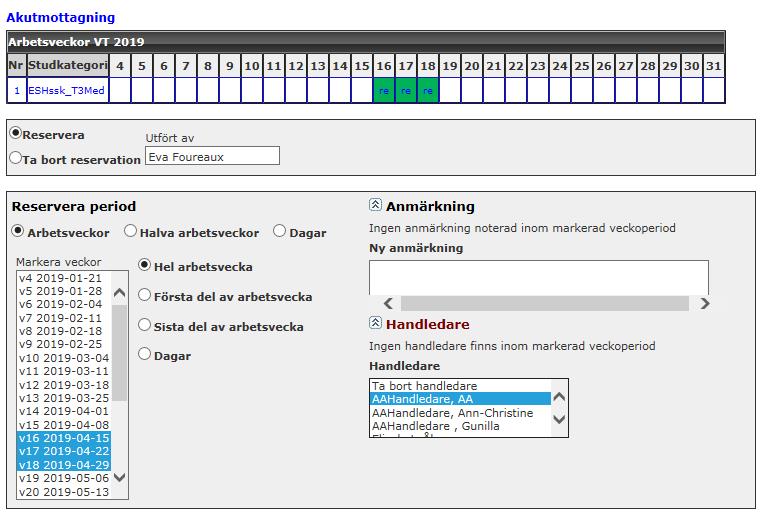Select Hel arbetsvecka radio button

coord(144,265)
